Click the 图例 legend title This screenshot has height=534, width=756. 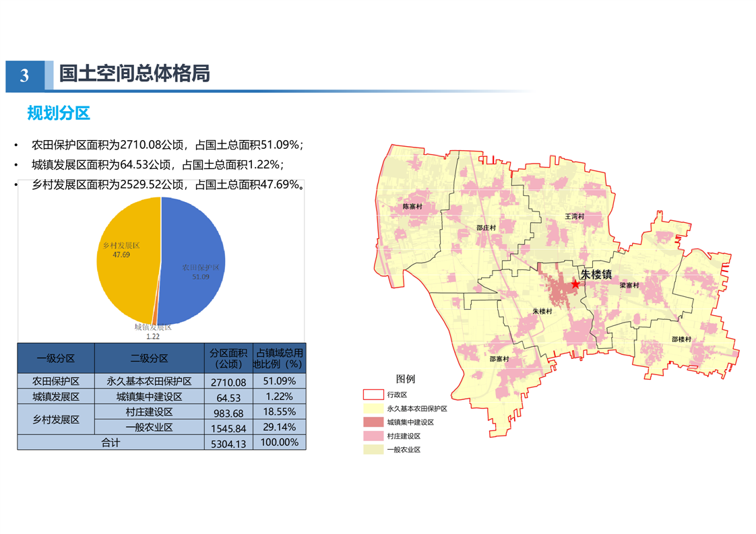click(406, 379)
